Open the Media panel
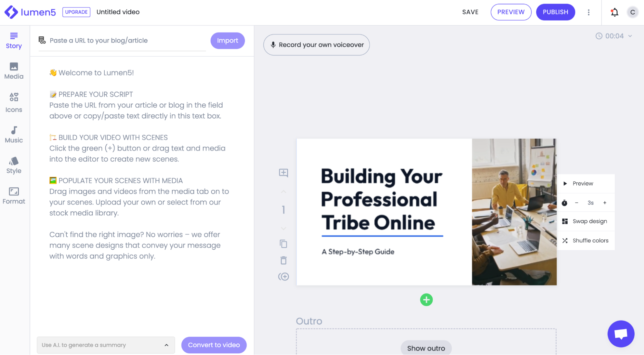 pos(14,70)
